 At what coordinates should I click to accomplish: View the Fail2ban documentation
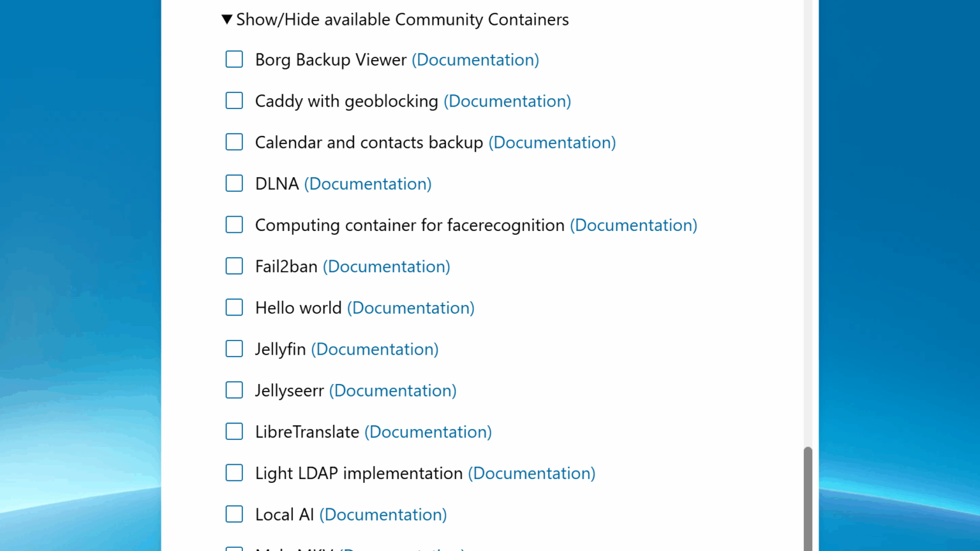pyautogui.click(x=386, y=266)
